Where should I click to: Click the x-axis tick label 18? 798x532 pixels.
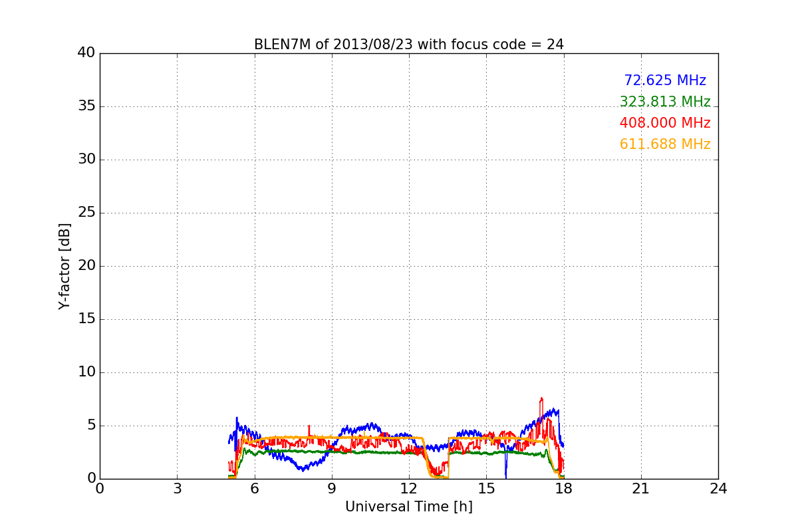(564, 489)
